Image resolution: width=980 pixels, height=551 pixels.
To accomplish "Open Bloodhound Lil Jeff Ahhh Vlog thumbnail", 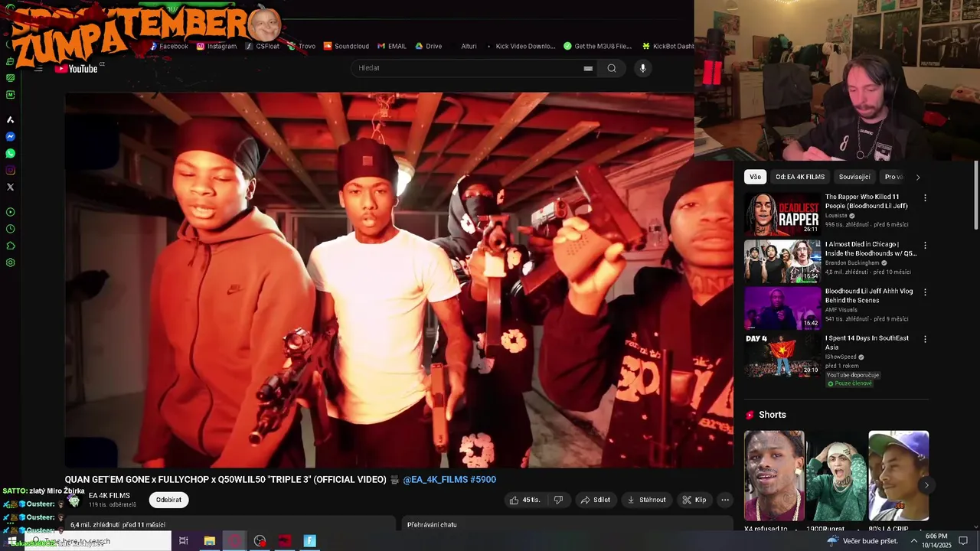I will point(782,308).
